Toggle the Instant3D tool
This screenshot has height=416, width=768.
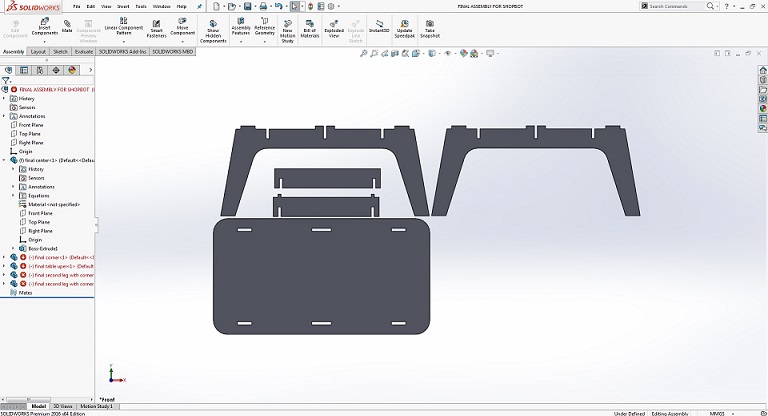coord(379,26)
